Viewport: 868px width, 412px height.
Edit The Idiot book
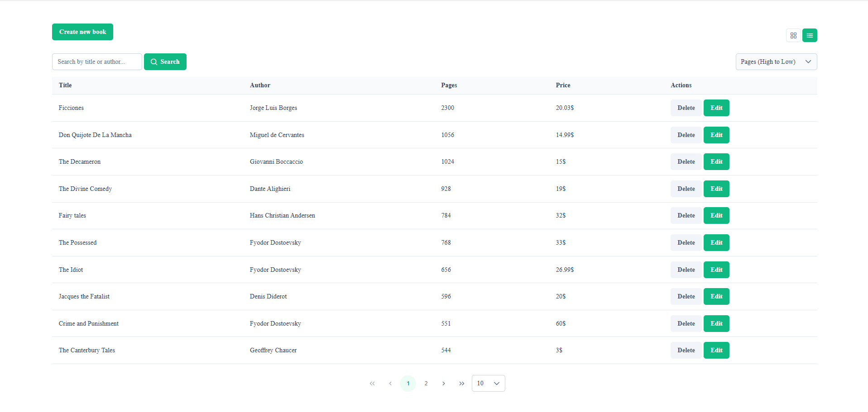pyautogui.click(x=716, y=270)
